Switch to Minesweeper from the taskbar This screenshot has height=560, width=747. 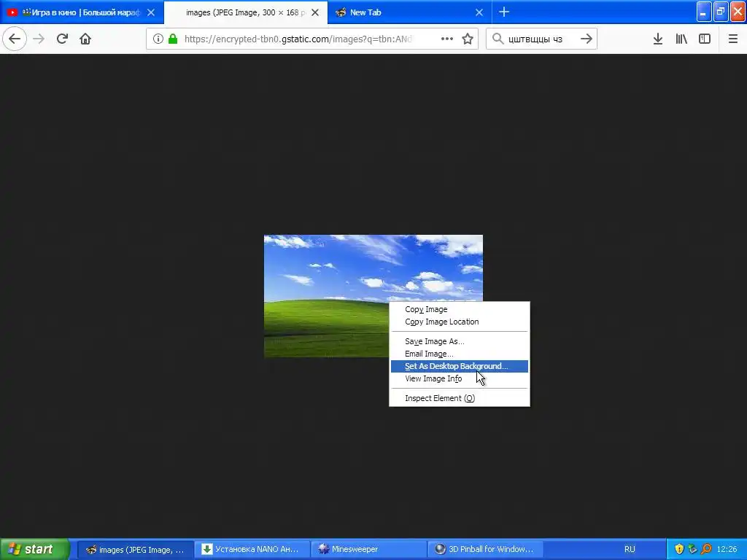[x=368, y=550]
